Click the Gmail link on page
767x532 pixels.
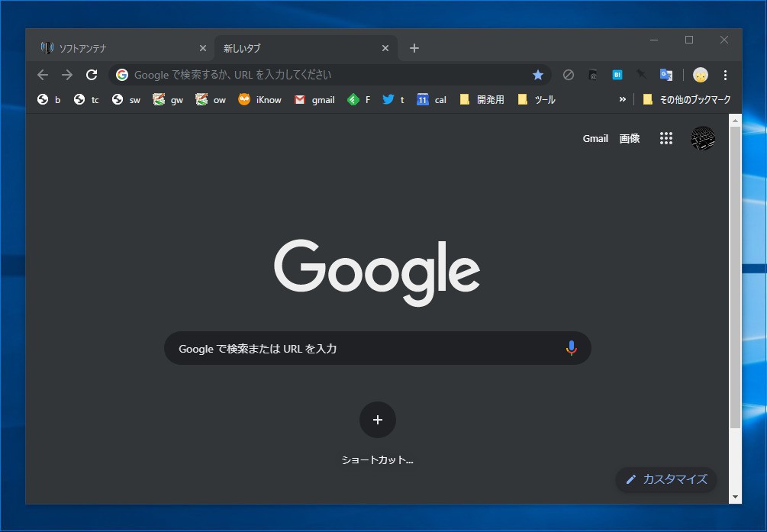(x=595, y=138)
